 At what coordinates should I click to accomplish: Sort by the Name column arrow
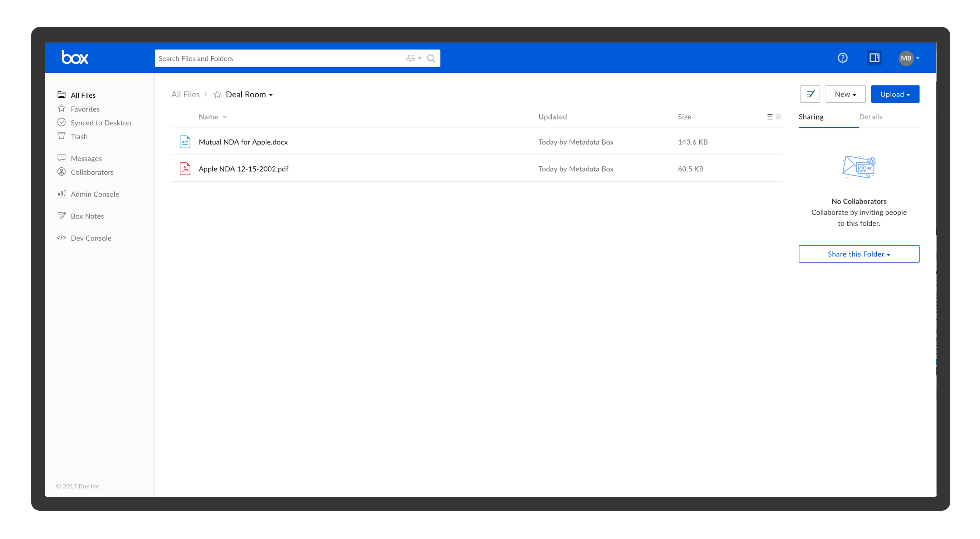click(225, 117)
